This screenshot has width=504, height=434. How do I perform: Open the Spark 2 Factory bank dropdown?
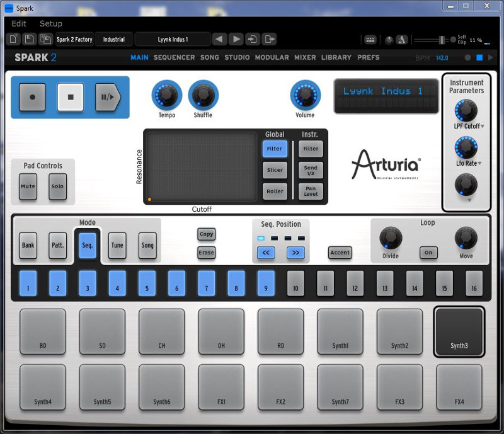pyautogui.click(x=74, y=39)
